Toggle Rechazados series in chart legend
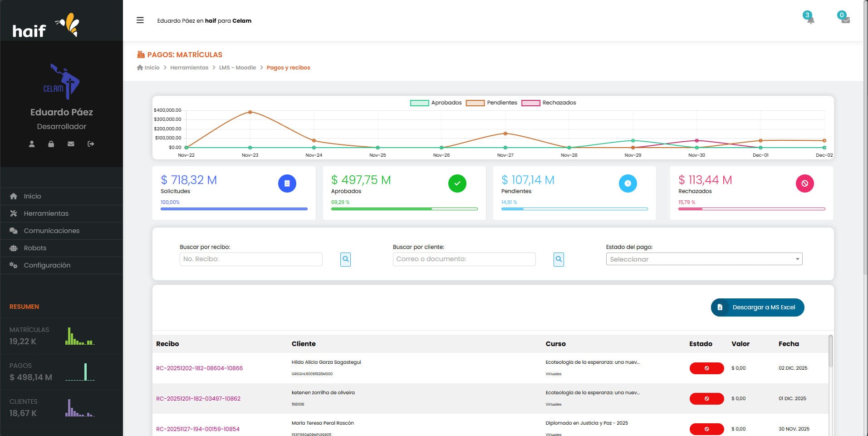868x436 pixels. coord(549,103)
